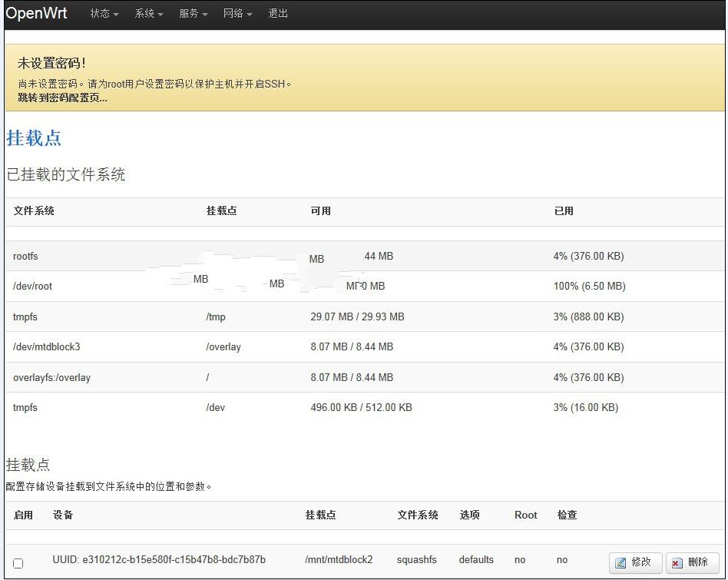Click the UUID device text
This screenshot has height=580, width=728.
(x=159, y=559)
